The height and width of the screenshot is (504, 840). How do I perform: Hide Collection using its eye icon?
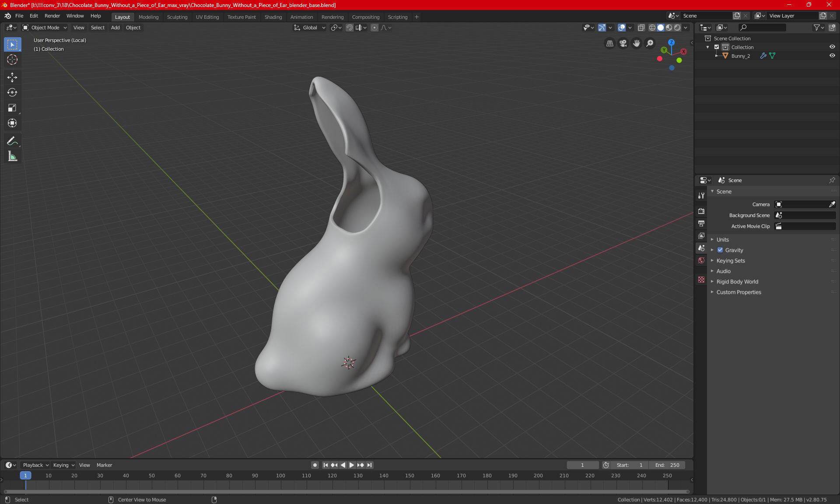click(832, 47)
